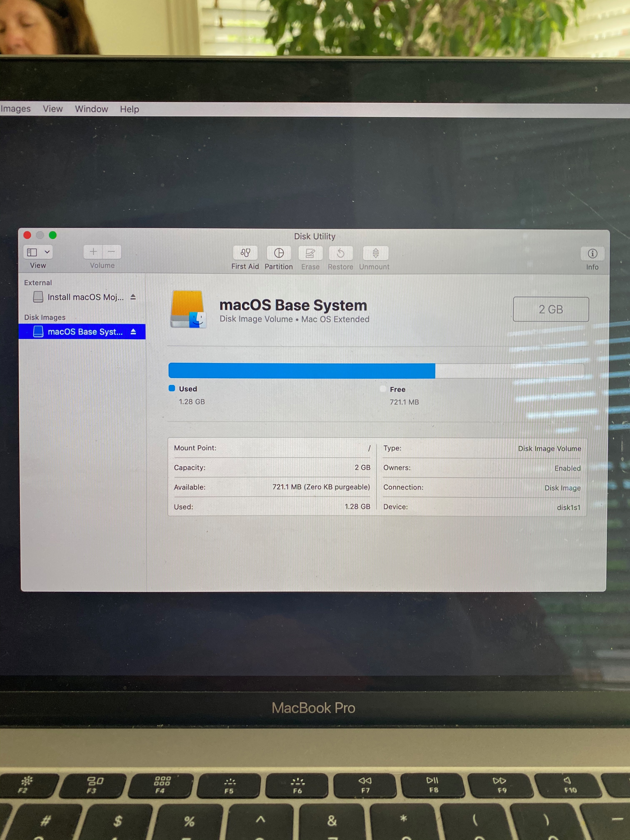Open the Partition tool

click(x=279, y=253)
